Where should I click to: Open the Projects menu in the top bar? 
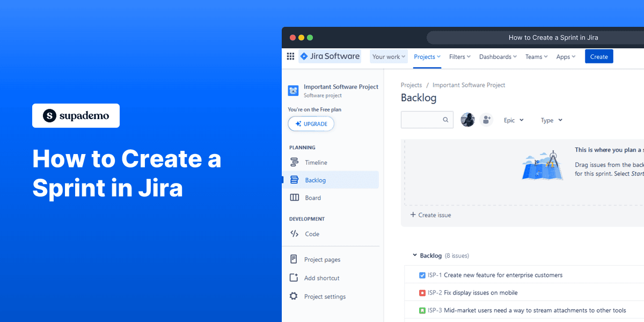(x=427, y=56)
